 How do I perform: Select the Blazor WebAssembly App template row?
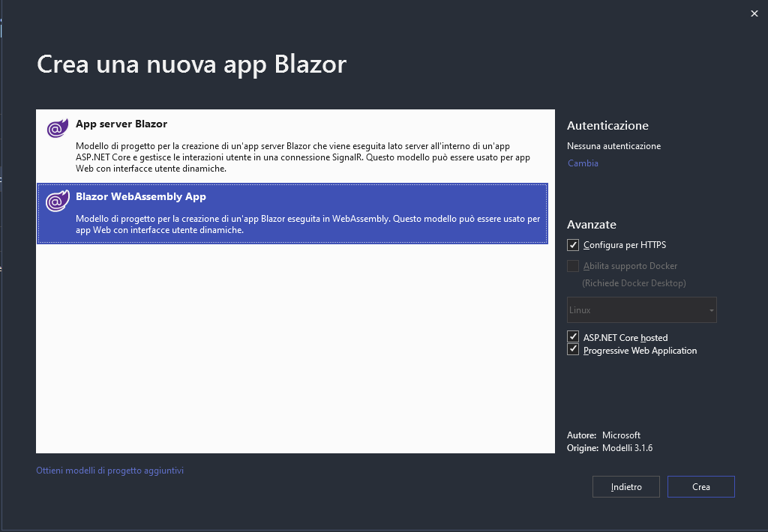point(296,214)
